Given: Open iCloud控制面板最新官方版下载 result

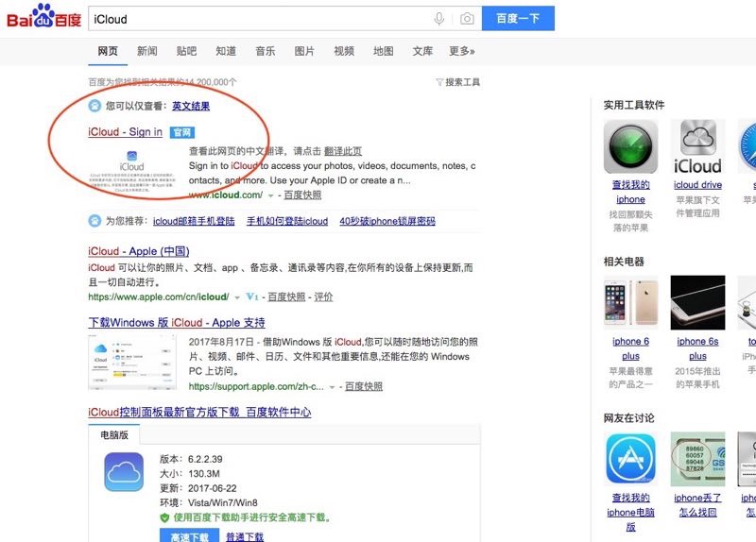Looking at the screenshot, I should point(199,413).
